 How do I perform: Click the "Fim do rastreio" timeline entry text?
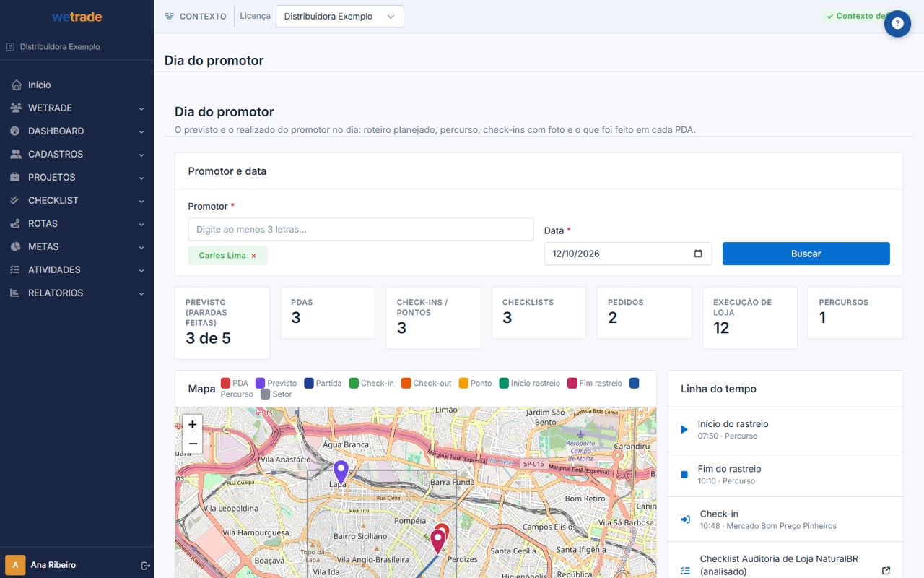(x=729, y=469)
